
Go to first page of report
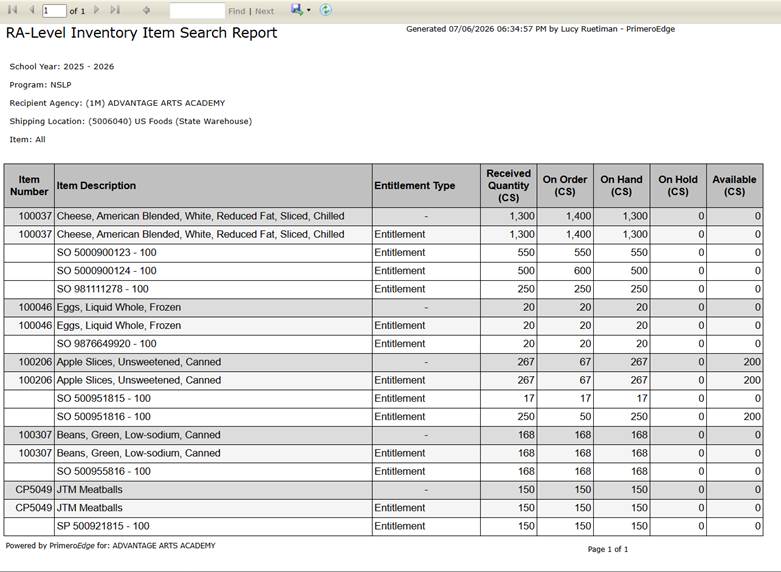(x=12, y=10)
